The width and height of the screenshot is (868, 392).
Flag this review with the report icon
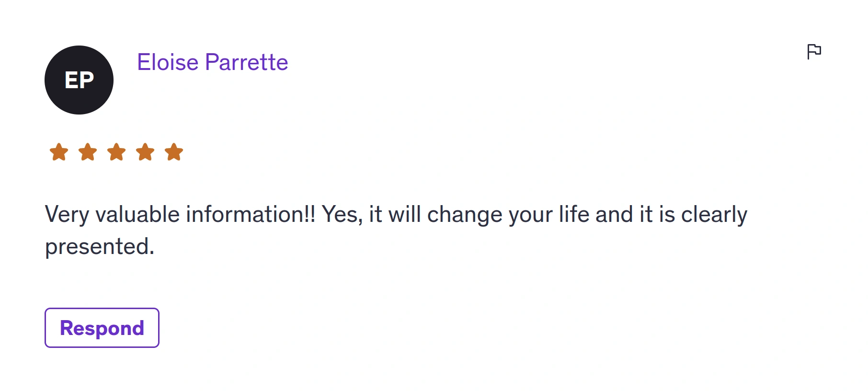coord(814,51)
